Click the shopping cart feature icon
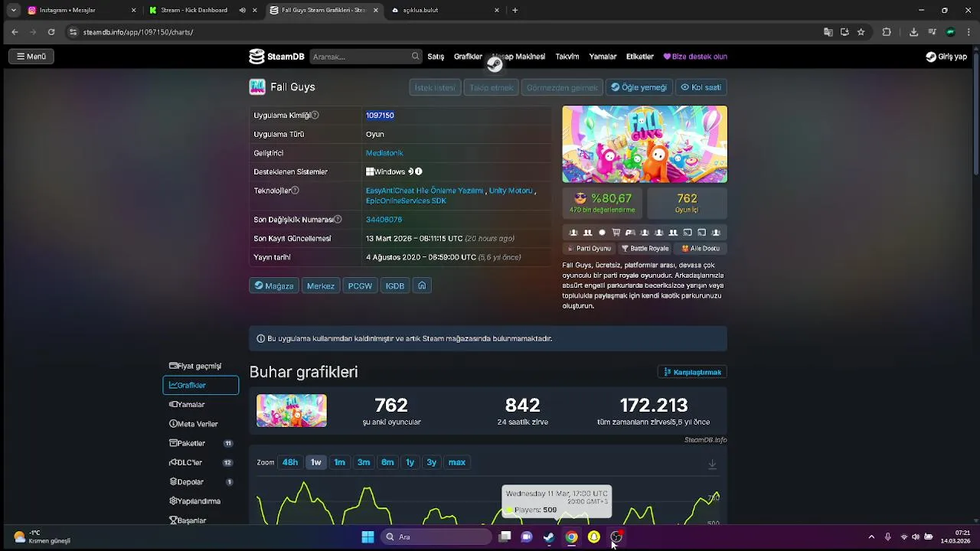This screenshot has width=980, height=551. 616,233
